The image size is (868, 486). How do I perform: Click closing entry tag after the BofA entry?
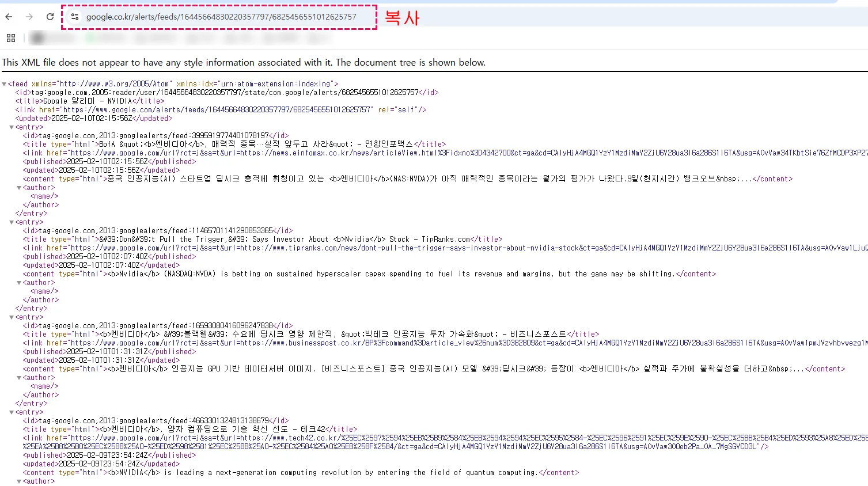(32, 214)
